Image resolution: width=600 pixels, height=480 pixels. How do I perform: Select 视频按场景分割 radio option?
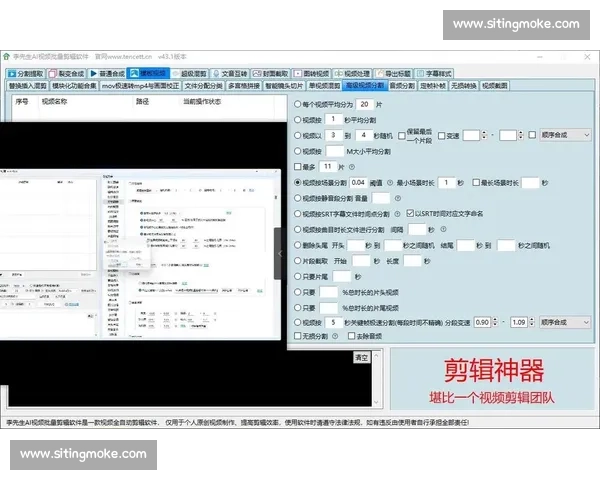tap(297, 183)
